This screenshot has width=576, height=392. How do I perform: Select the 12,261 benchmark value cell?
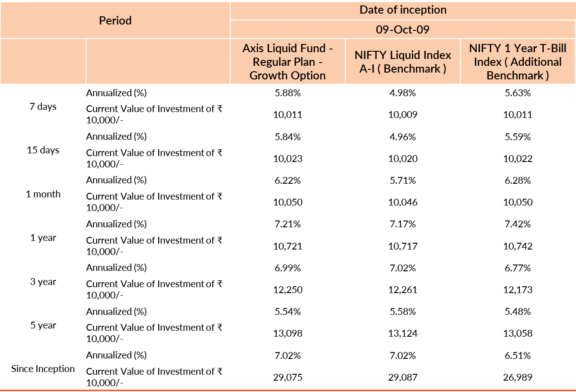pos(403,289)
